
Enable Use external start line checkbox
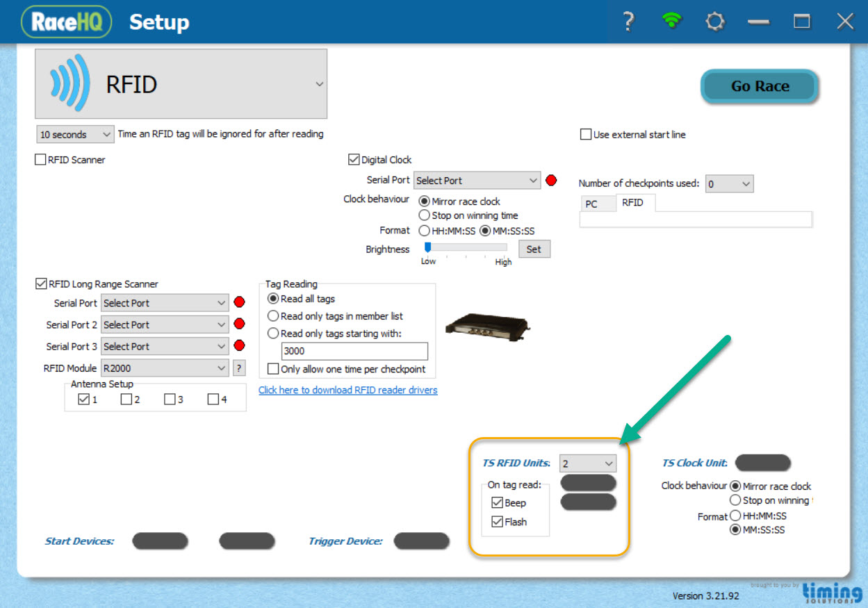click(586, 135)
